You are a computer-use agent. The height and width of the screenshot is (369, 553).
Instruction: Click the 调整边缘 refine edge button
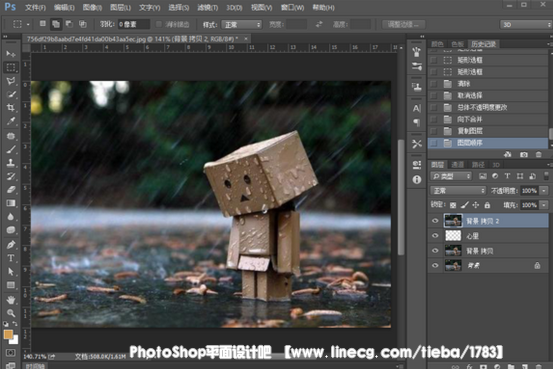point(404,24)
